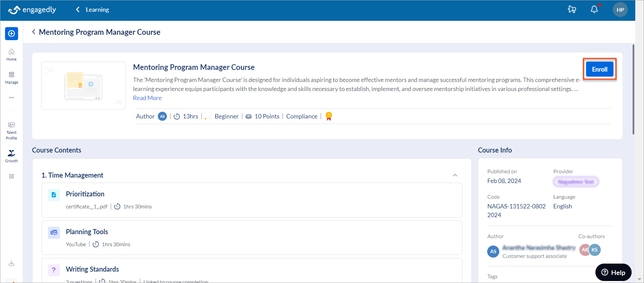Open Growth module in sidebar
Screen dimensions: 644x283
(x=11, y=156)
